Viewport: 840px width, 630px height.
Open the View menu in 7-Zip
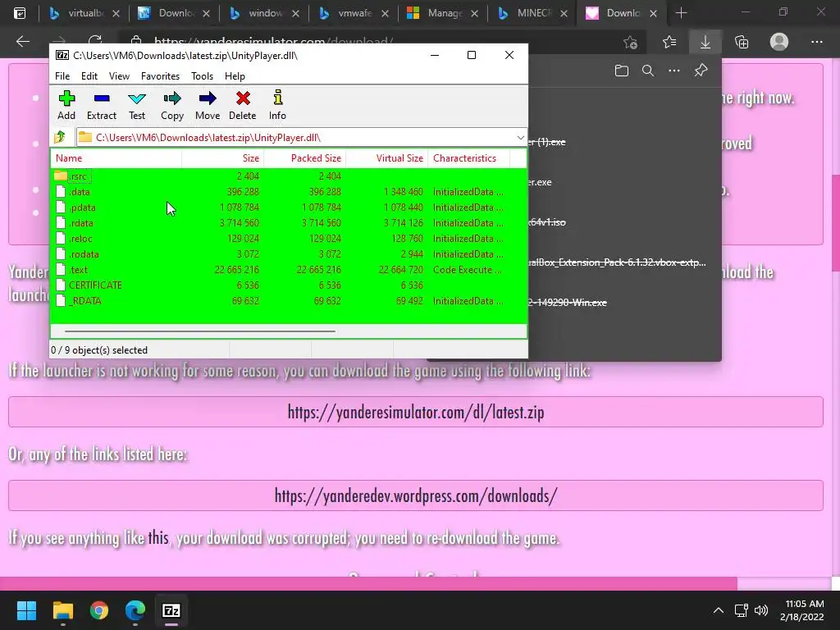click(119, 76)
